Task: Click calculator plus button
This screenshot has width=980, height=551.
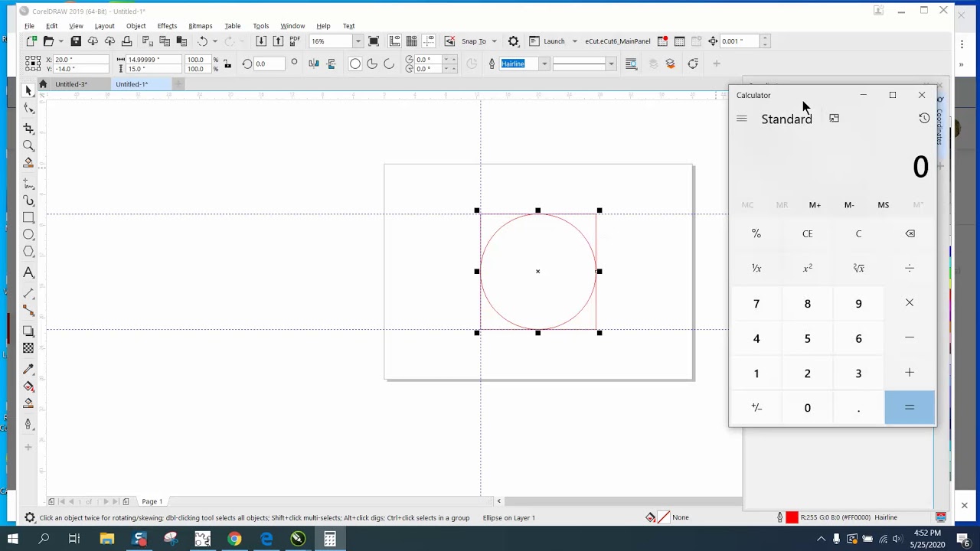Action: tap(910, 373)
